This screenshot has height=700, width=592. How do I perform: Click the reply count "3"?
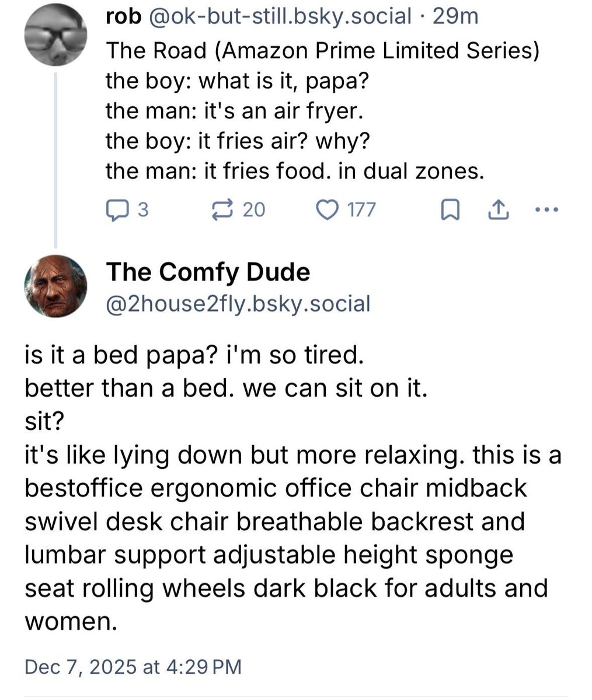click(x=142, y=209)
